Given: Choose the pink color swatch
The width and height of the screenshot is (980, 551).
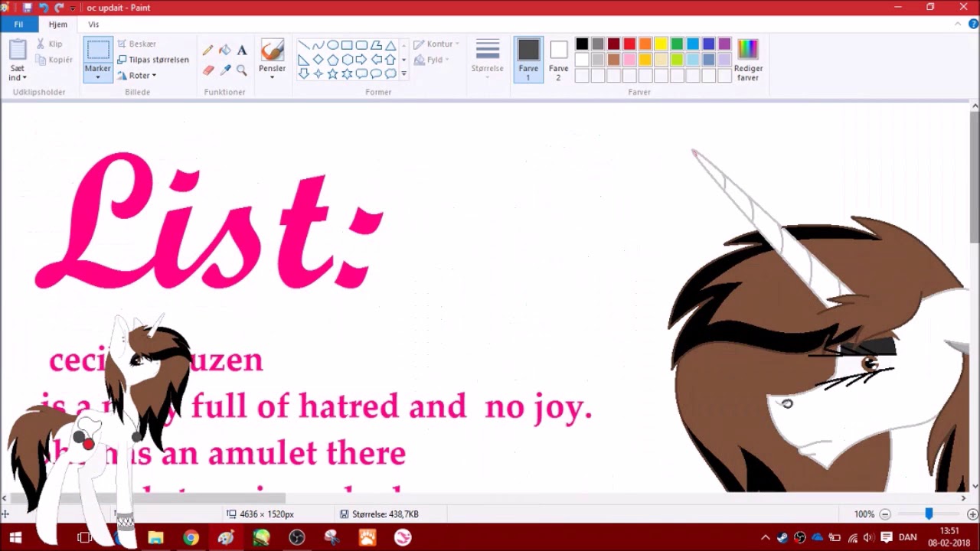Looking at the screenshot, I should point(629,60).
